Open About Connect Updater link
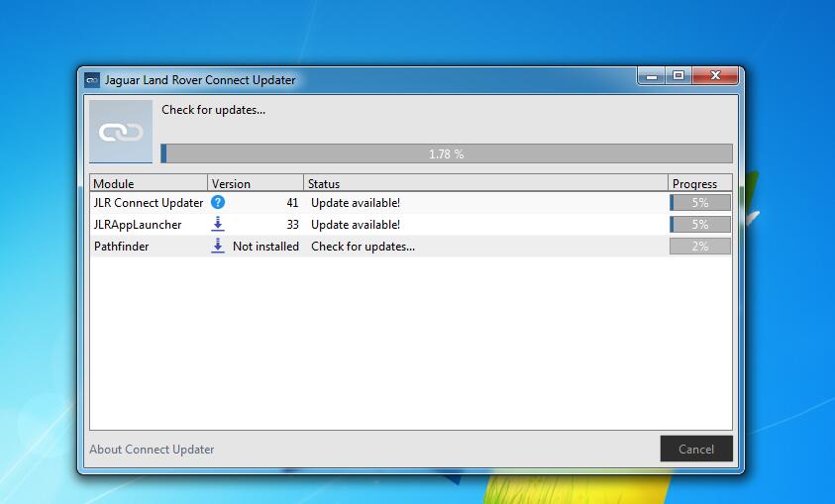Viewport: 835px width, 504px height. click(x=152, y=450)
